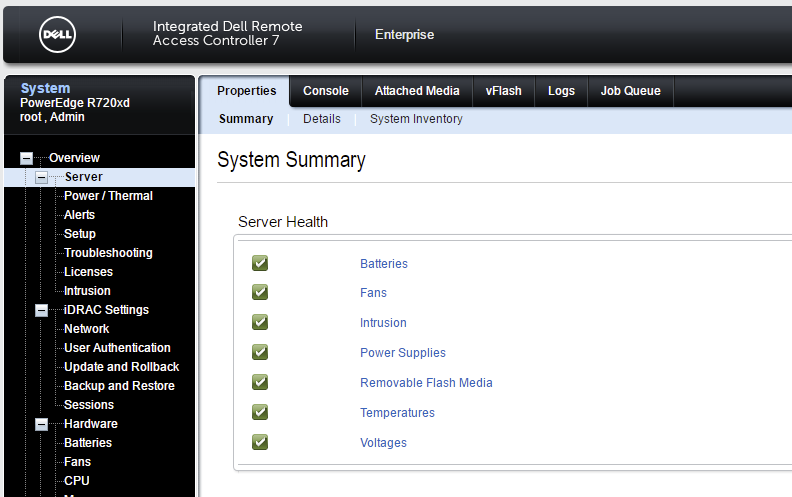Open the Temperatures health link
Screen dimensions: 792x497
click(x=397, y=413)
